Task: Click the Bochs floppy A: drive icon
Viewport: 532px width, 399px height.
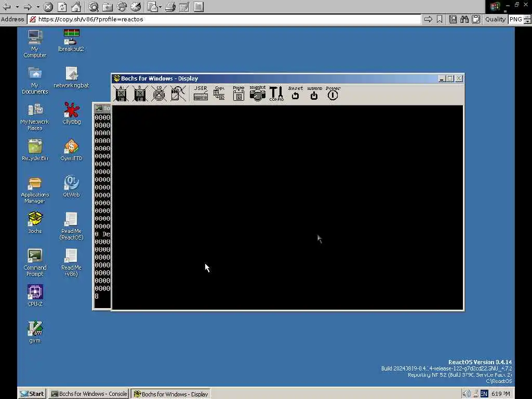Action: coord(121,94)
